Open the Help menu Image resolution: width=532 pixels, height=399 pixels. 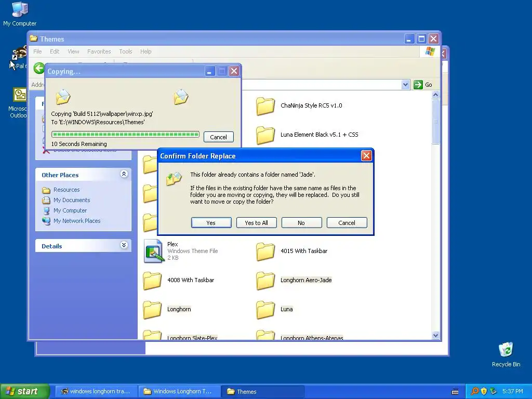point(145,51)
